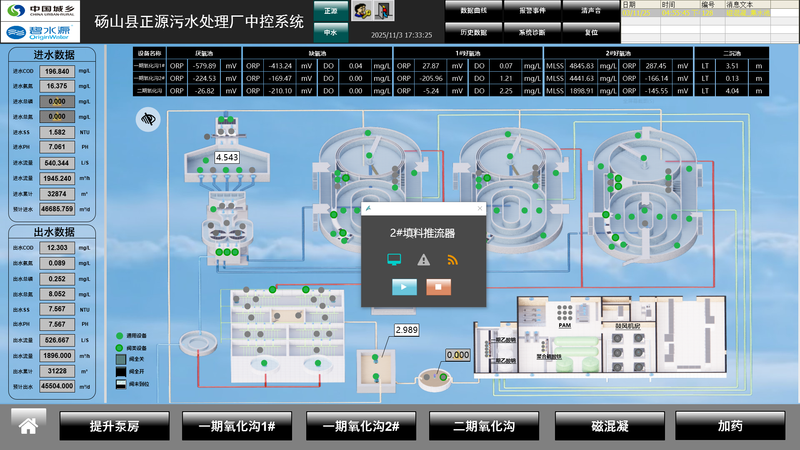Viewport: 800px width, 450px height.
Task: Click green indicator on tank near 0.000 label
Action: (x=443, y=378)
